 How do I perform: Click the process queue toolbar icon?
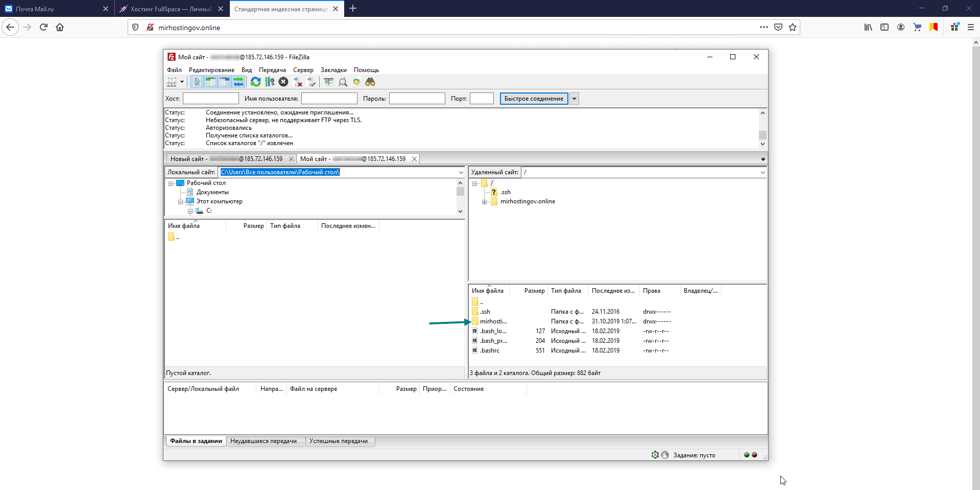point(270,82)
